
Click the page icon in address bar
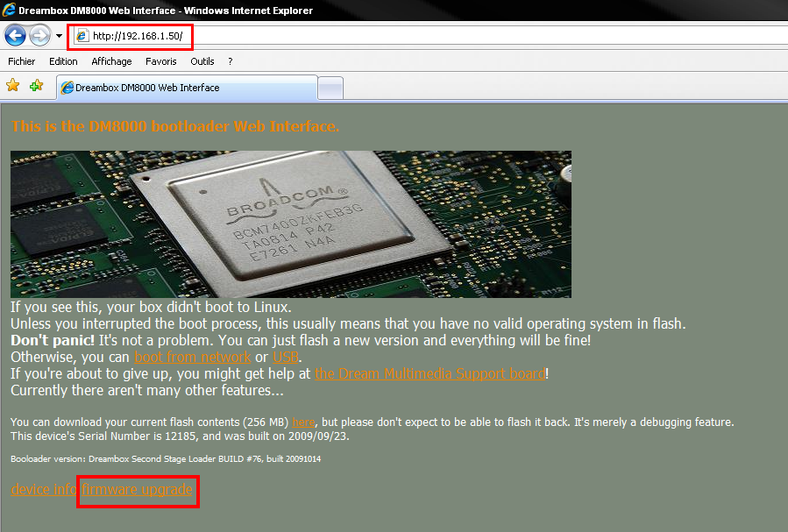coord(82,36)
